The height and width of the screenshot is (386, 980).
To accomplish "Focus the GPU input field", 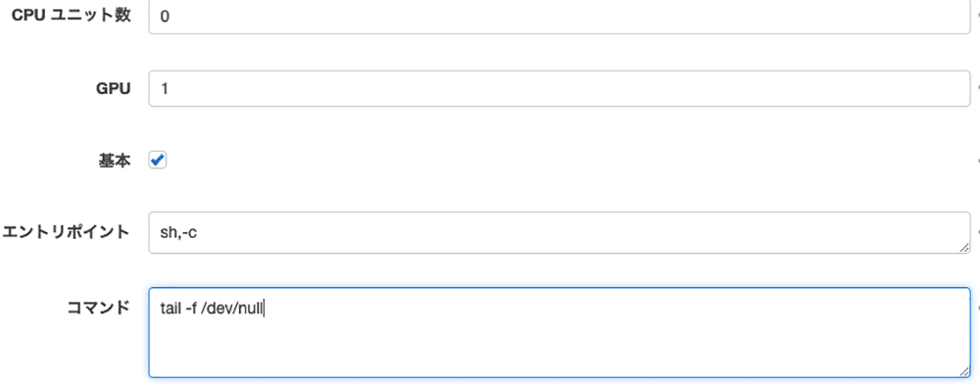I will pos(560,88).
